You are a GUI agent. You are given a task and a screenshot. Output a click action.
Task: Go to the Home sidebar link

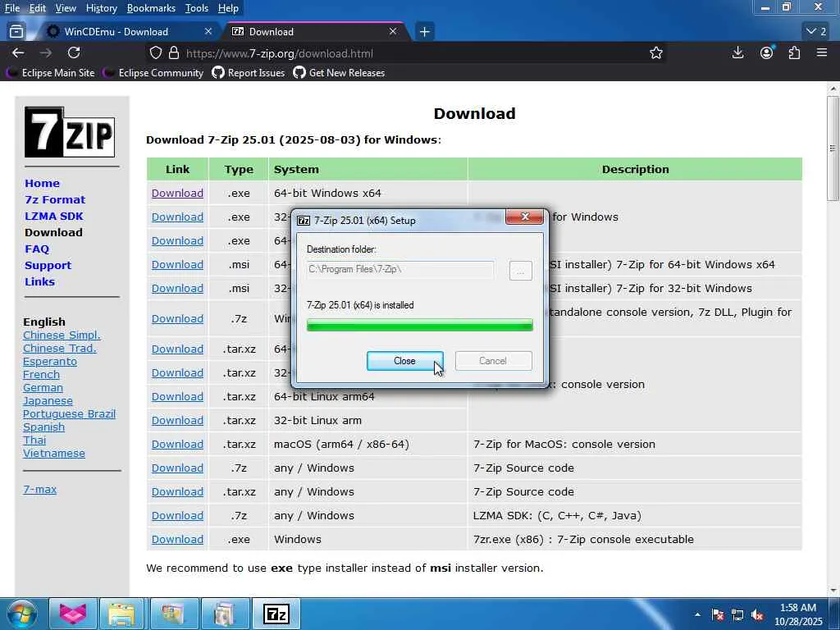pos(43,183)
